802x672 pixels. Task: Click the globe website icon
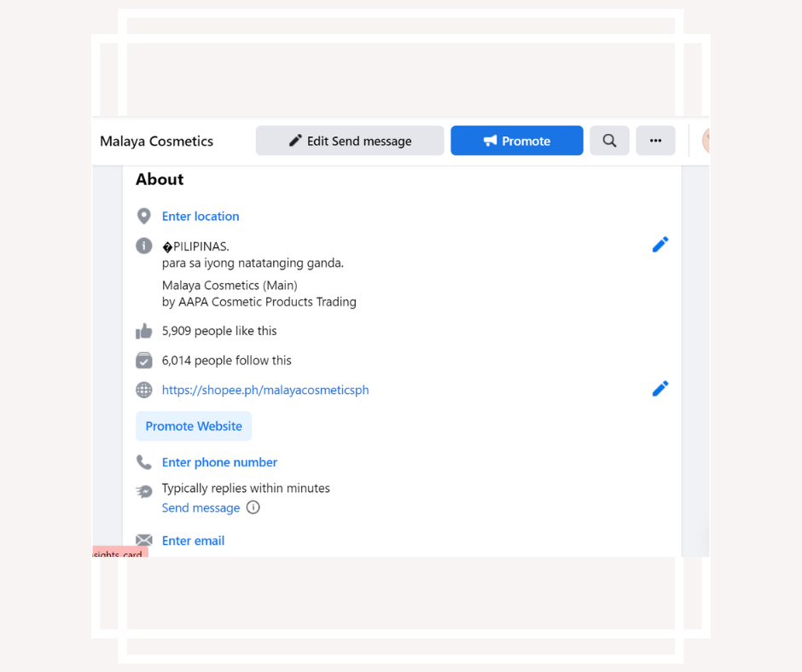[x=144, y=390]
